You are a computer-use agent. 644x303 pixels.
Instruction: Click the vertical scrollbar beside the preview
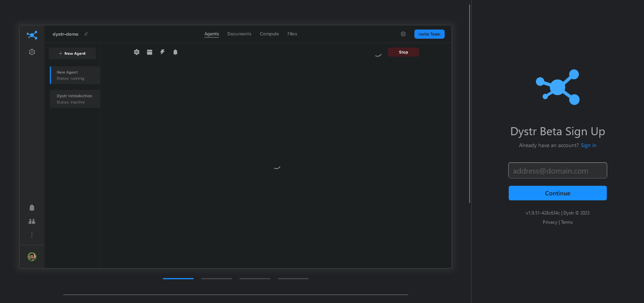tap(470, 103)
